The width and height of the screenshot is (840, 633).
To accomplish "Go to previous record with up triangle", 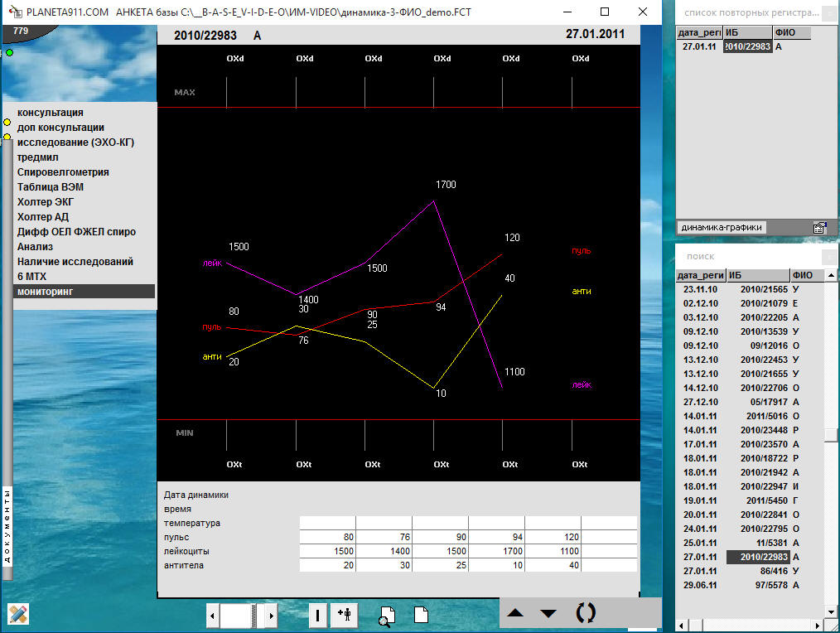I will (x=515, y=614).
